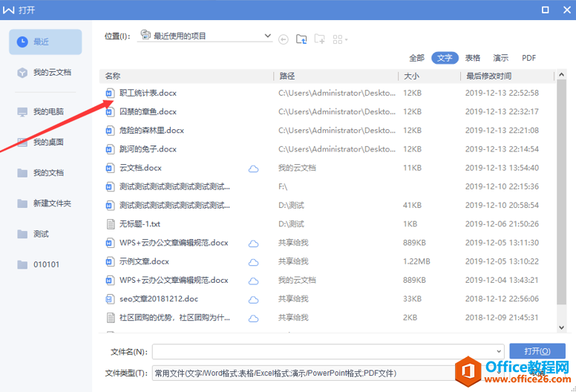576x392 pixels.
Task: Click the create new folder icon
Action: 320,39
